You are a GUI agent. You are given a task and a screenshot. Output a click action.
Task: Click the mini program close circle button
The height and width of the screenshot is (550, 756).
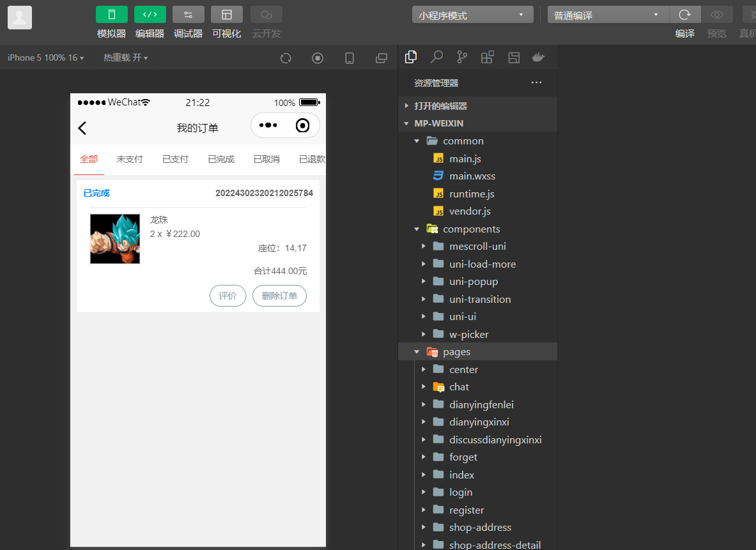pos(302,125)
